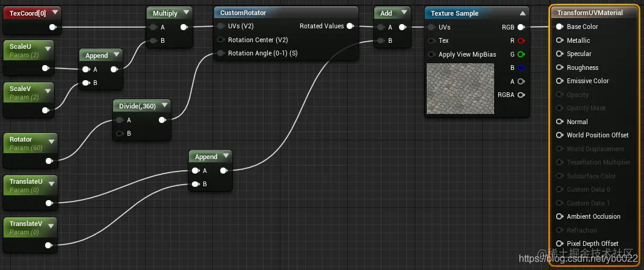Click the TexCoord[0] output pin
Viewport: 644px width, 270px height.
tap(52, 28)
